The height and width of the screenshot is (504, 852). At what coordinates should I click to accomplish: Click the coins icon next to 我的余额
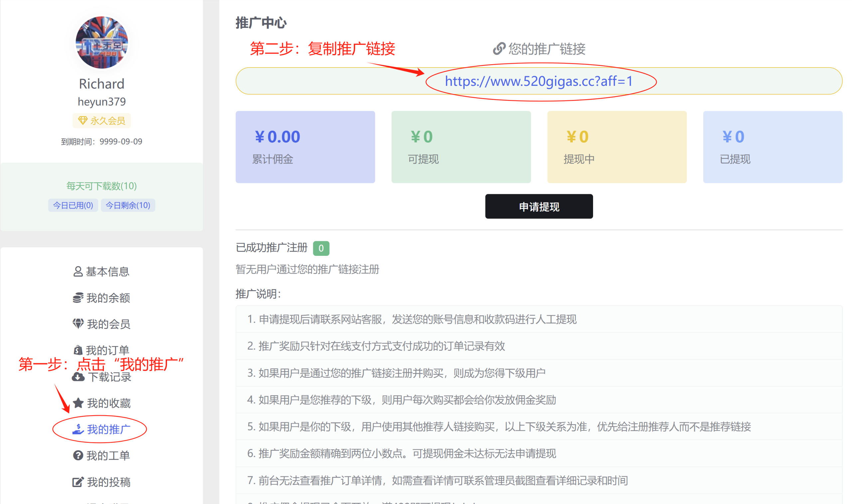coord(78,298)
